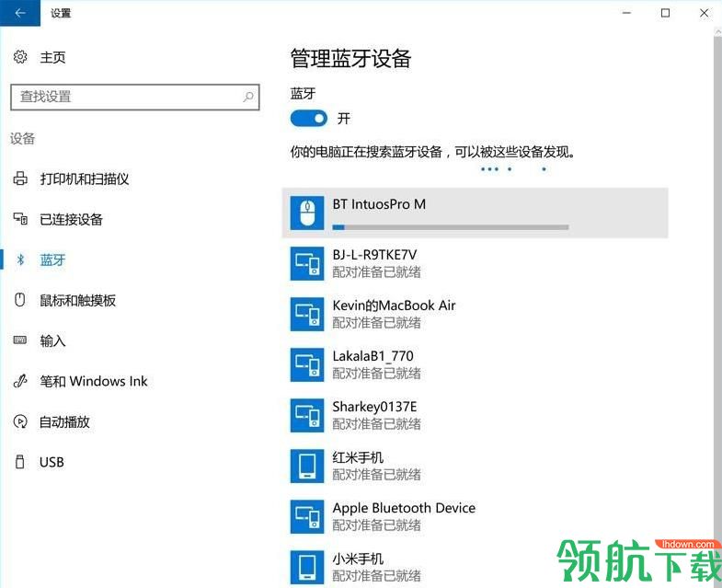
Task: Click the 小米手机 phone icon
Action: pos(307,568)
